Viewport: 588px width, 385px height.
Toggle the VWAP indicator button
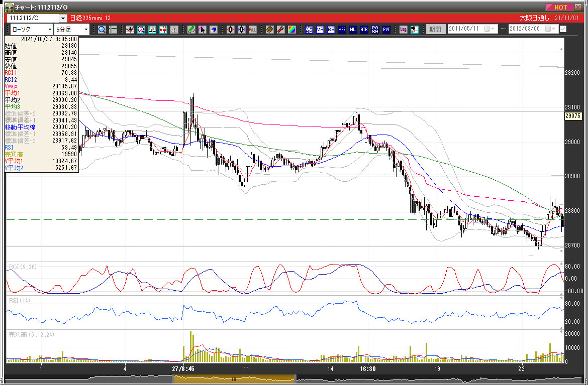[x=309, y=29]
